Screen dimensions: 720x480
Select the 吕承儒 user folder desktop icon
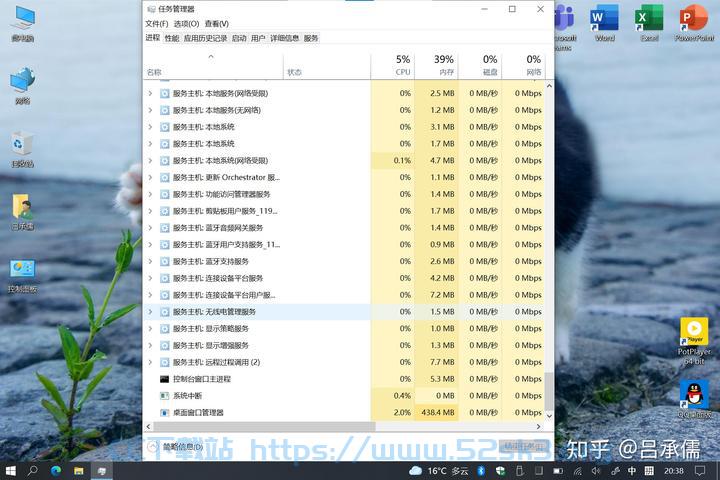23,212
